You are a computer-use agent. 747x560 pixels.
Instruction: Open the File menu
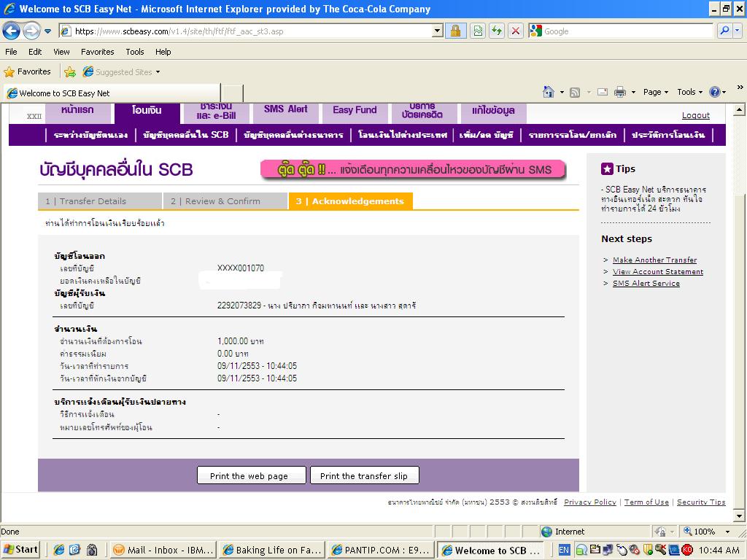coord(11,52)
